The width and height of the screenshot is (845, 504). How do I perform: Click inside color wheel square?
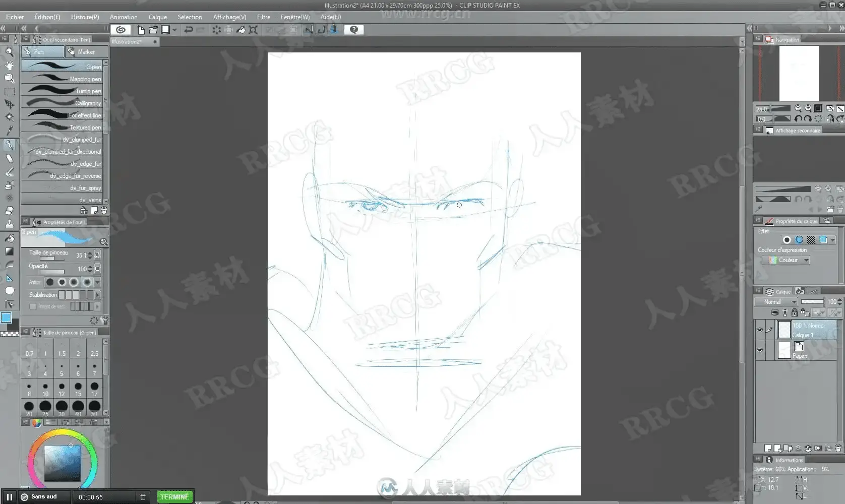pos(63,464)
